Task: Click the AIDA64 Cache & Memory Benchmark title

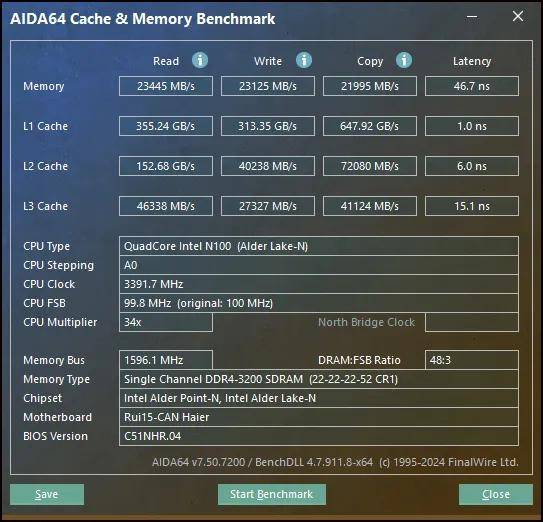Action: coord(143,19)
